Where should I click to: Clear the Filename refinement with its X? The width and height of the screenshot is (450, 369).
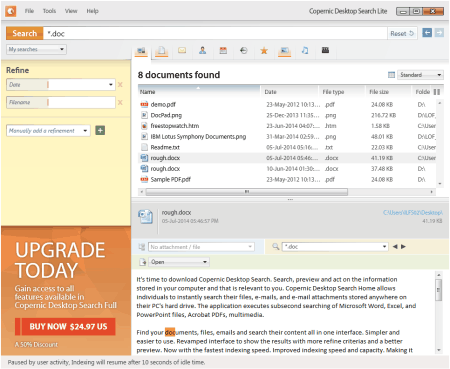click(x=120, y=102)
